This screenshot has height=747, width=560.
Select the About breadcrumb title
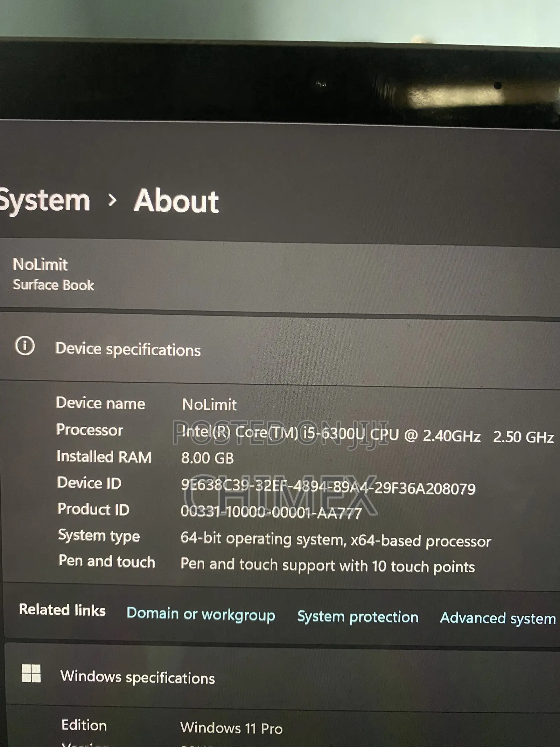coord(176,201)
